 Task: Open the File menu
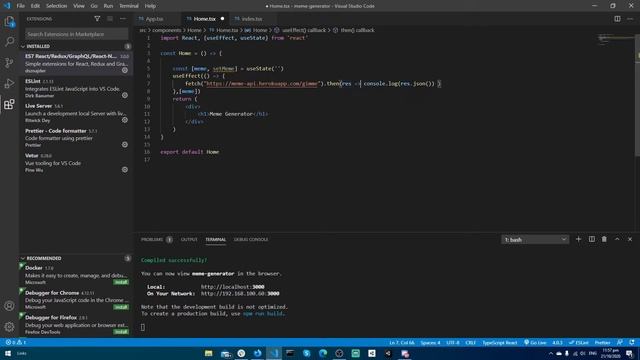(x=21, y=6)
